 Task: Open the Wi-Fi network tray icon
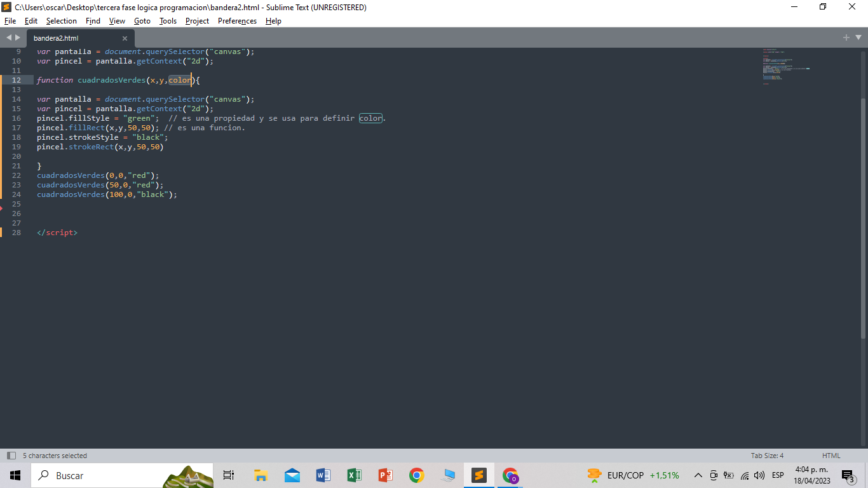[745, 475]
